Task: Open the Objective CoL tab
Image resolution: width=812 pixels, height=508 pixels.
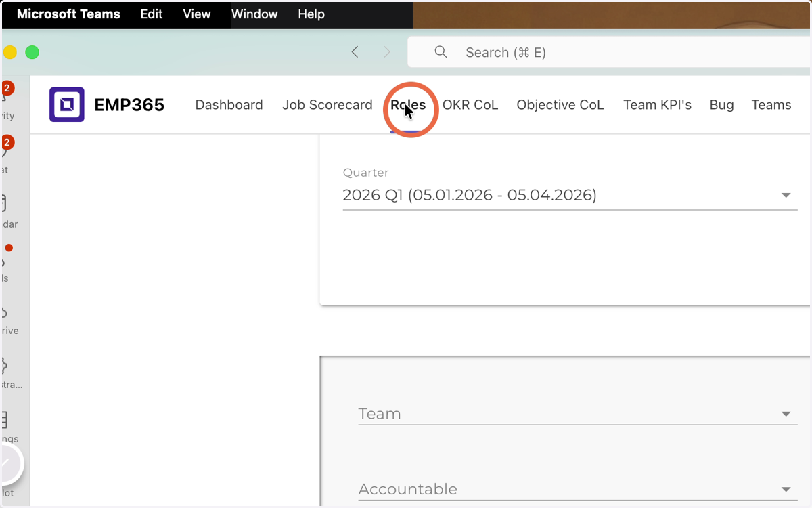Action: coord(560,105)
